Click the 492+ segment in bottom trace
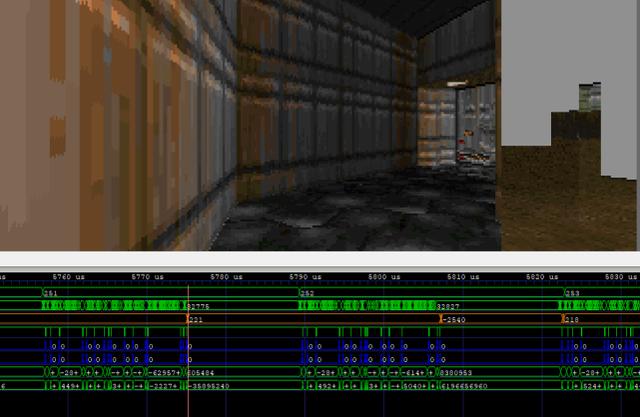The width and height of the screenshot is (640, 417). 328,386
